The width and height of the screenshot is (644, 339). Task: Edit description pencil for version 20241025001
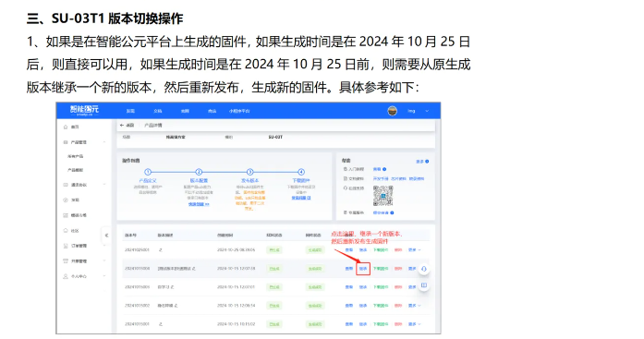(161, 250)
